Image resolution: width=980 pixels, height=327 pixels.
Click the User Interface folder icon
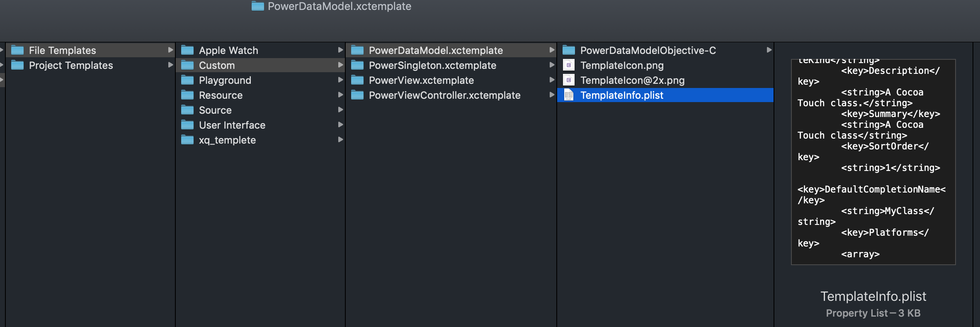coord(187,125)
